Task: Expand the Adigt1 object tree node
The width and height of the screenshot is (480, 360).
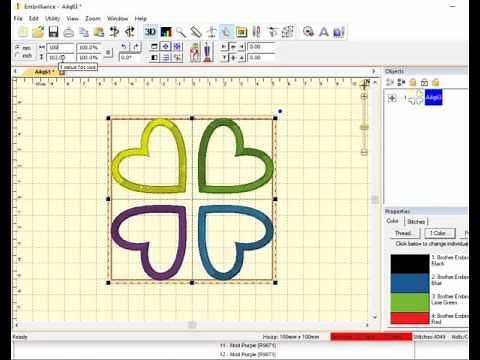Action: click(392, 98)
